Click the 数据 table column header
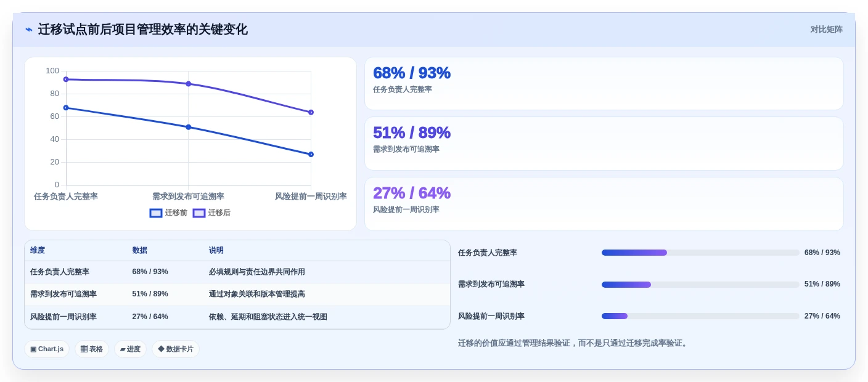Screen dimensions: 868x382 pos(139,251)
